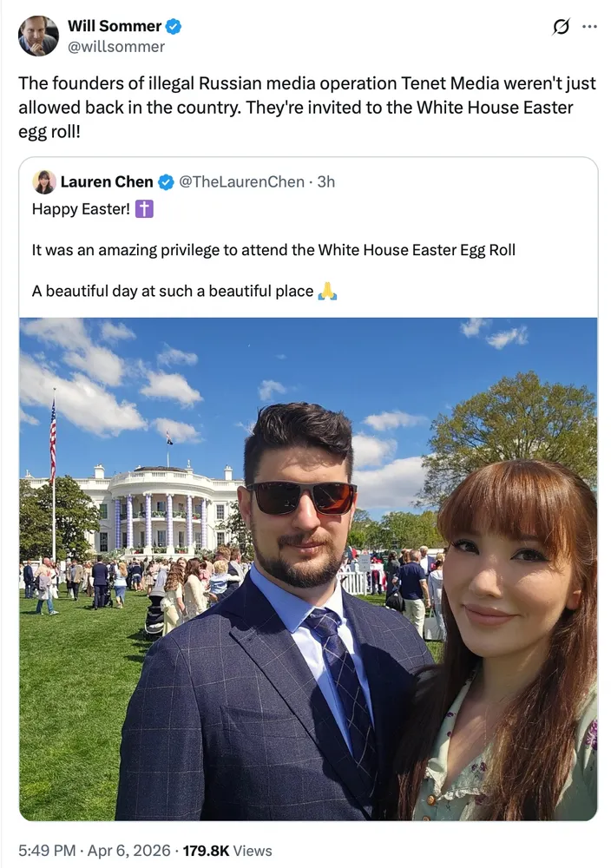Click the main post text about Tenet Media

pos(307,108)
